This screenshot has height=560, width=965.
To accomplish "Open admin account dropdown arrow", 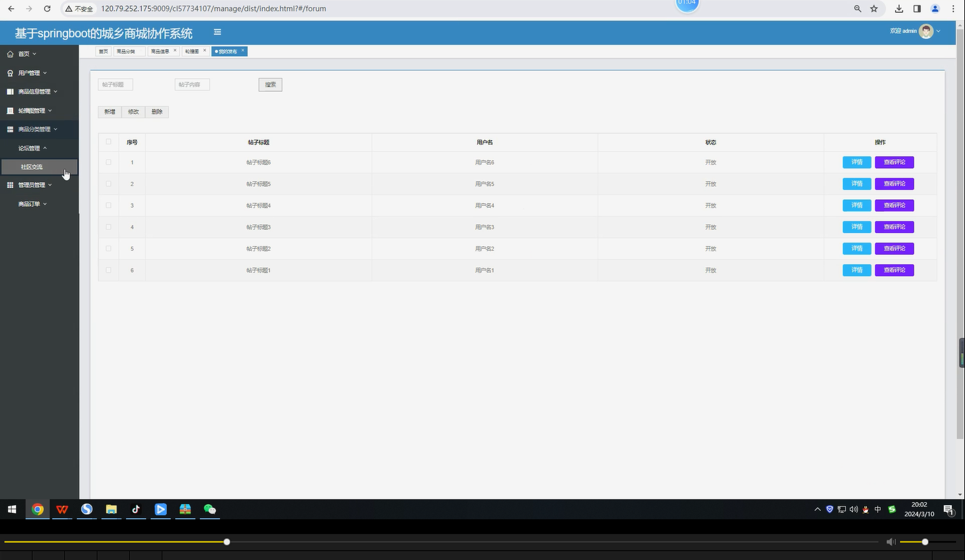I will [938, 31].
